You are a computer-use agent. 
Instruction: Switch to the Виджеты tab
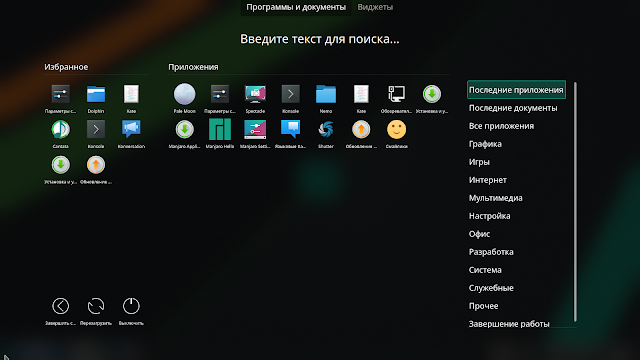(375, 7)
